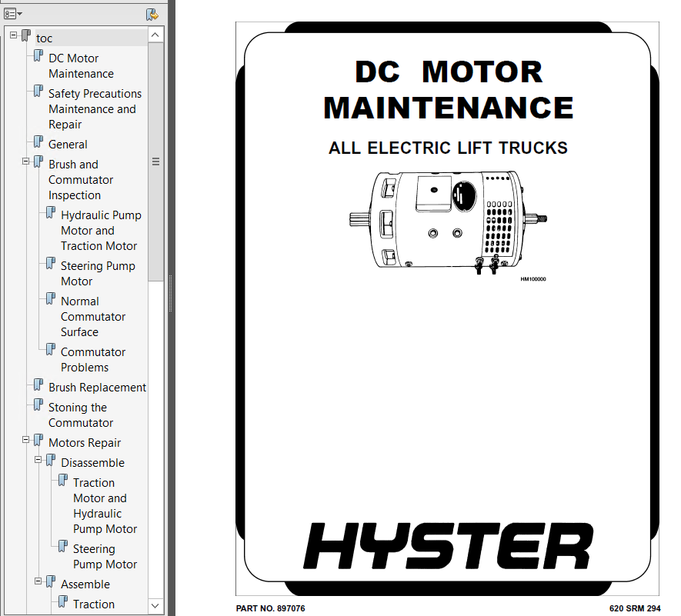
Task: Open the bookmark options dropdown menu
Action: point(12,15)
